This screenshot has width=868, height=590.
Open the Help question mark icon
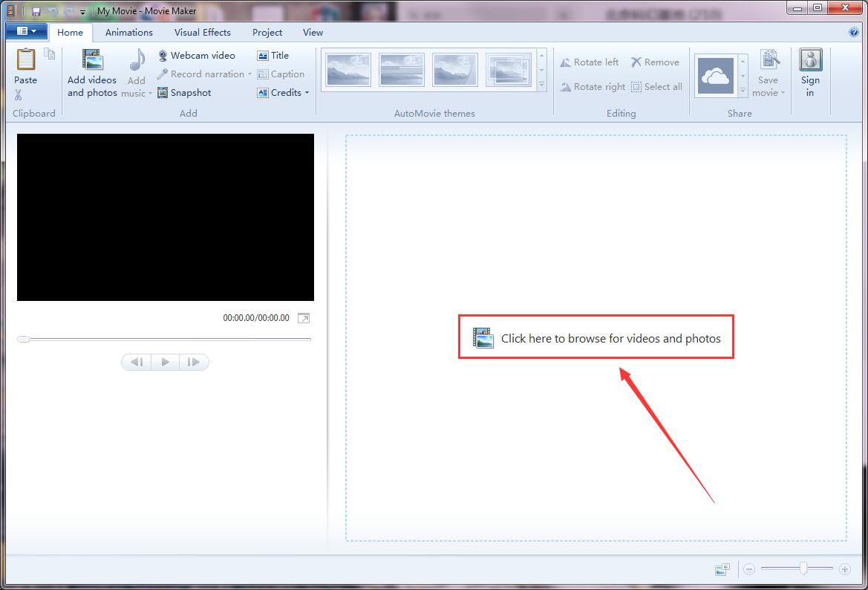point(854,32)
